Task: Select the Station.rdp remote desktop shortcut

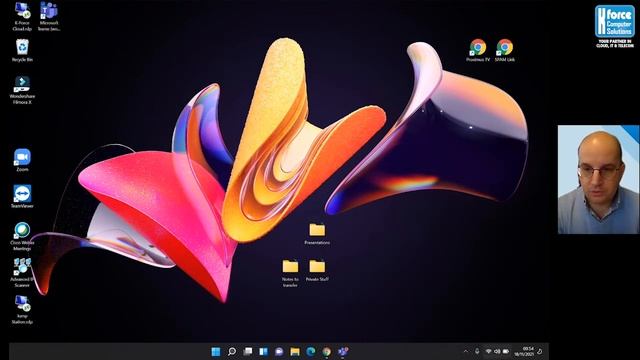Action: [x=22, y=309]
